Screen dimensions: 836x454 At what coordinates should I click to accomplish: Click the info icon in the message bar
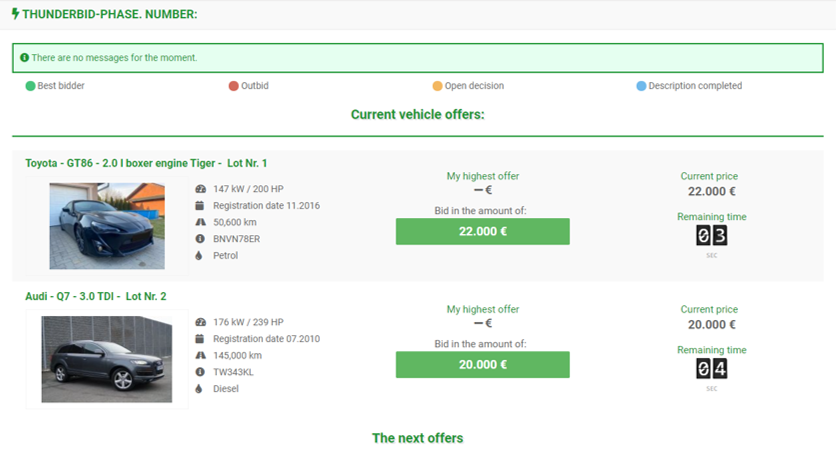pyautogui.click(x=25, y=58)
